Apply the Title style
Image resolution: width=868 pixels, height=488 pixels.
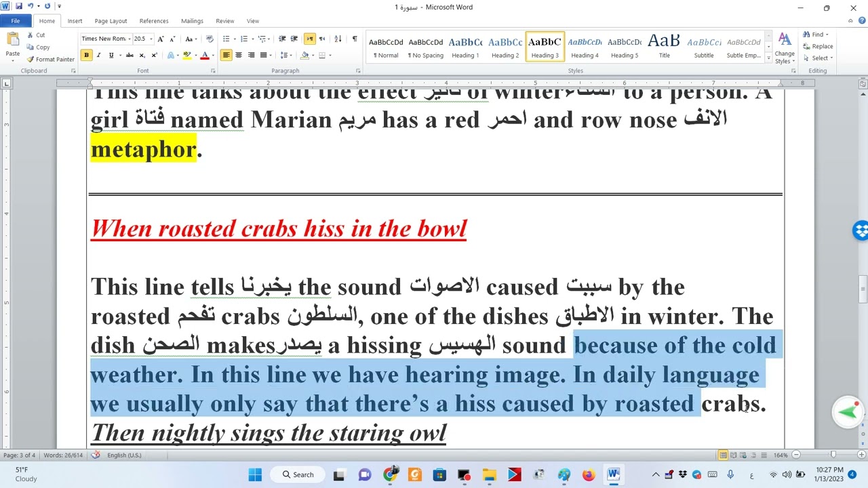pyautogui.click(x=664, y=47)
